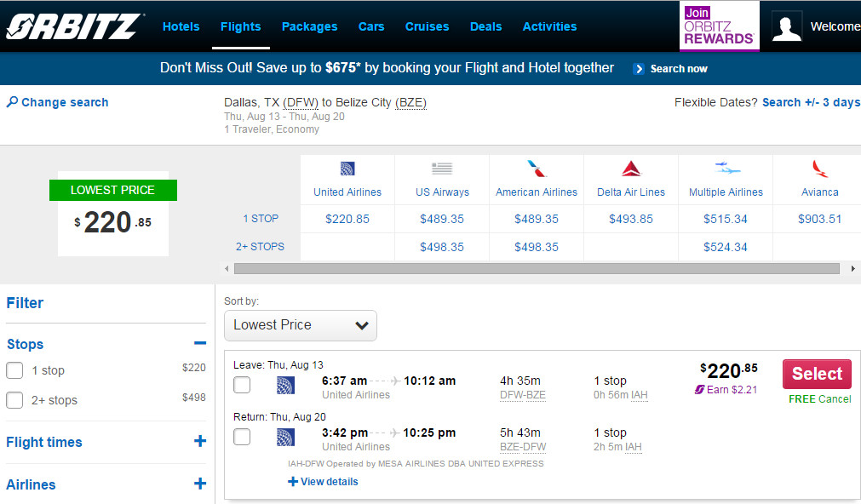Click the price grid scroll right arrow
The height and width of the screenshot is (504, 861).
click(x=852, y=268)
